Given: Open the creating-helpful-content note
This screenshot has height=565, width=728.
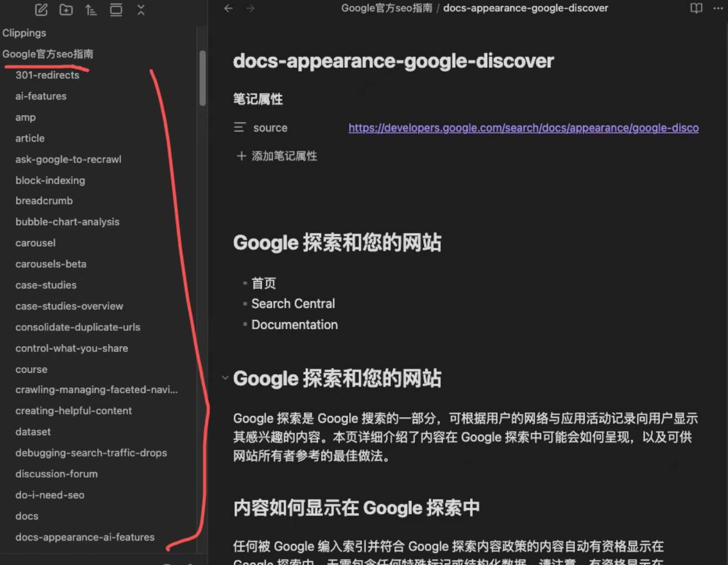Looking at the screenshot, I should (x=74, y=411).
